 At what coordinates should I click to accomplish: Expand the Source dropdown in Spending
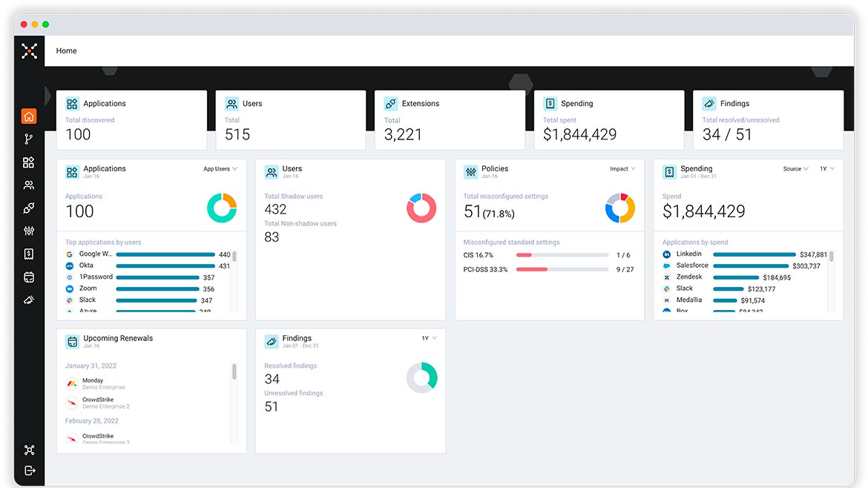tap(796, 169)
